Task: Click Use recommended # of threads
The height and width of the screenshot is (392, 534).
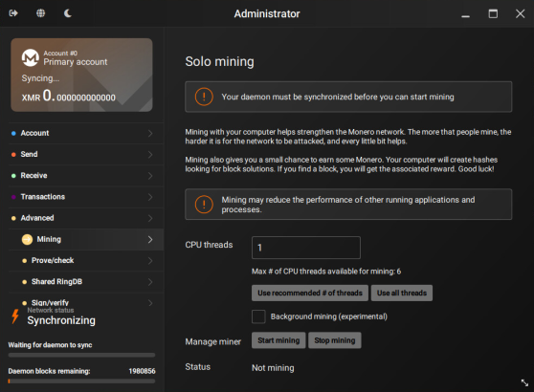Action: (310, 293)
